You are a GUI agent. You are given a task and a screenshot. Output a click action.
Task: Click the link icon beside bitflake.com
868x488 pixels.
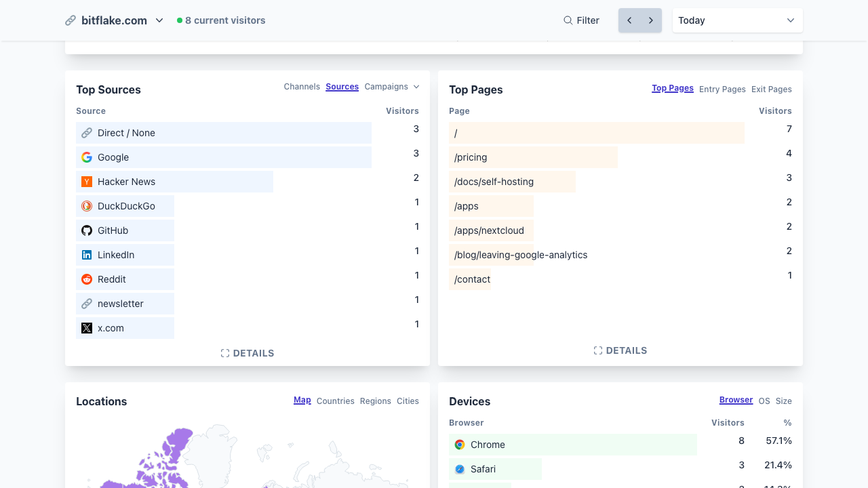(71, 20)
